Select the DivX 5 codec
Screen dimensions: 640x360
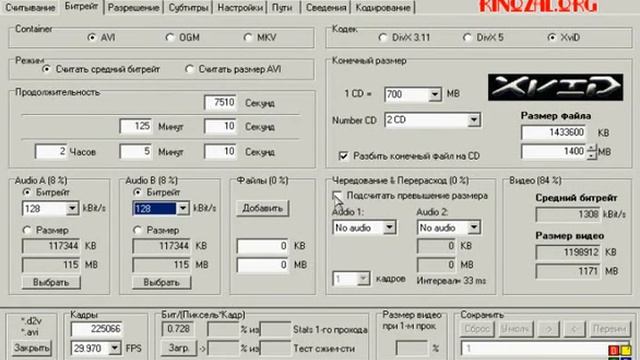point(483,38)
